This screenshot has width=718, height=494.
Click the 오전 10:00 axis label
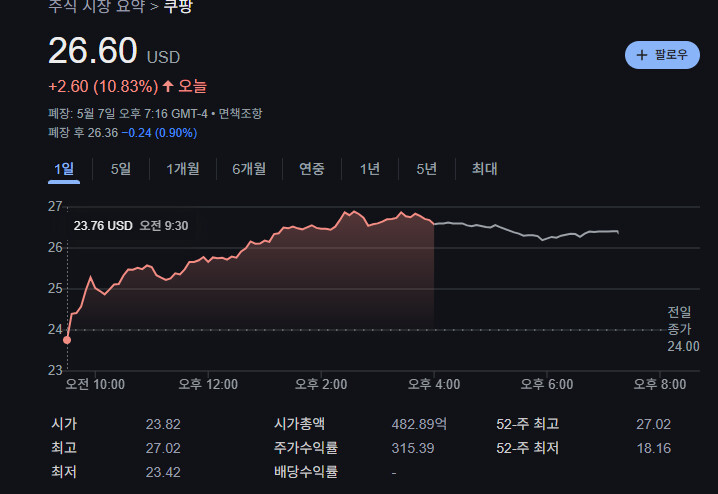click(x=95, y=384)
